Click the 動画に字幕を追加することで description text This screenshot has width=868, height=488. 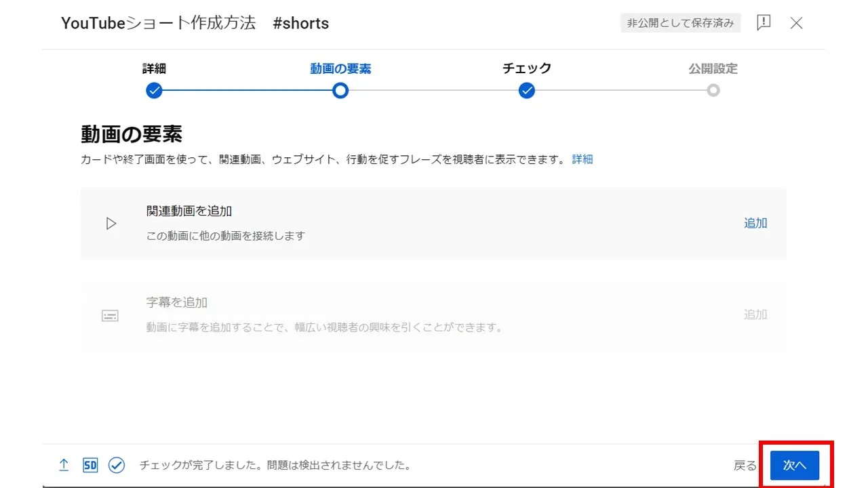coord(326,327)
